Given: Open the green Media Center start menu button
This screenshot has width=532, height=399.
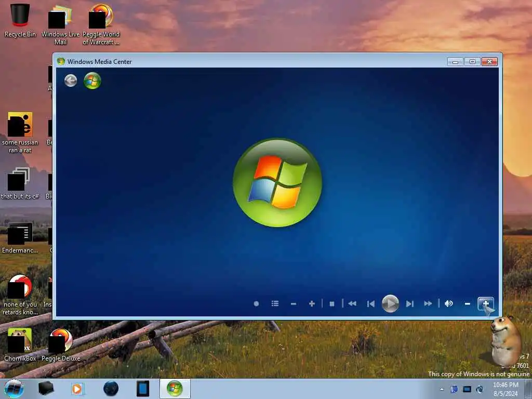Looking at the screenshot, I should pos(92,81).
